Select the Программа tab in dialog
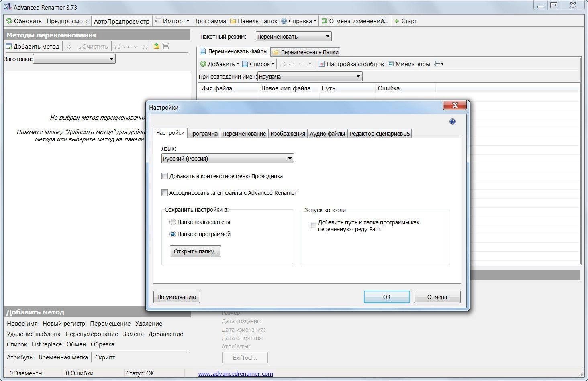The width and height of the screenshot is (588, 381). click(x=204, y=134)
